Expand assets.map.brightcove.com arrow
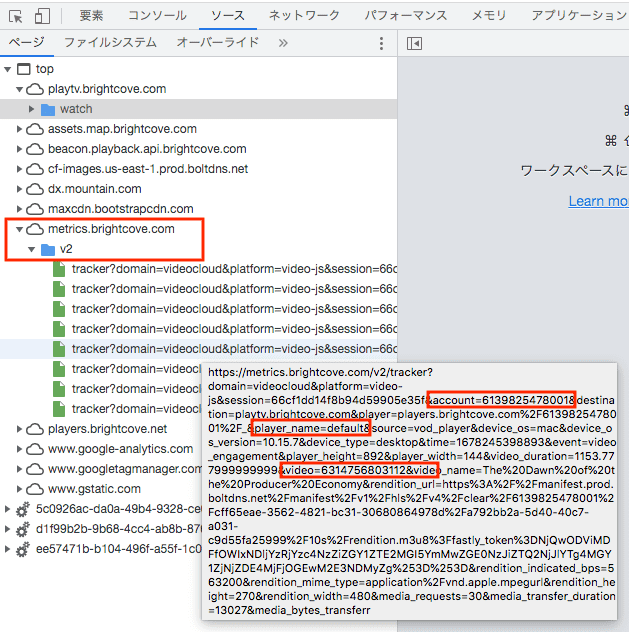Viewport: 629px width, 632px height. tap(19, 129)
